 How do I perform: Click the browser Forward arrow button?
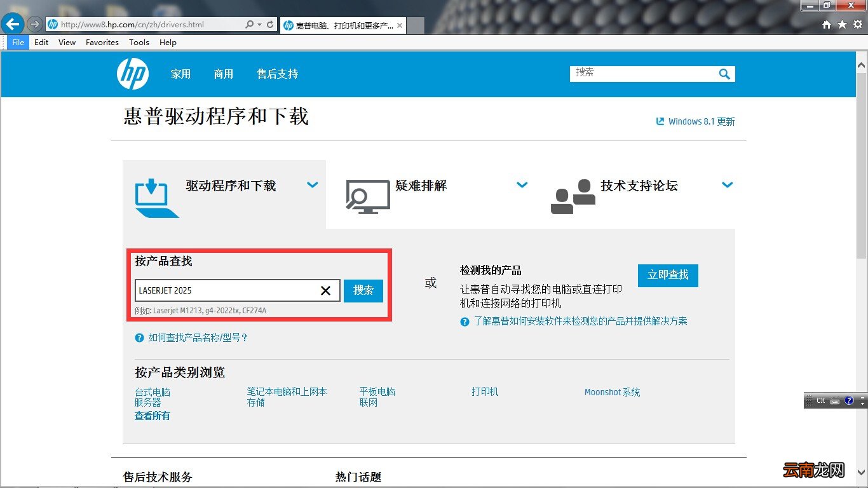click(x=35, y=25)
